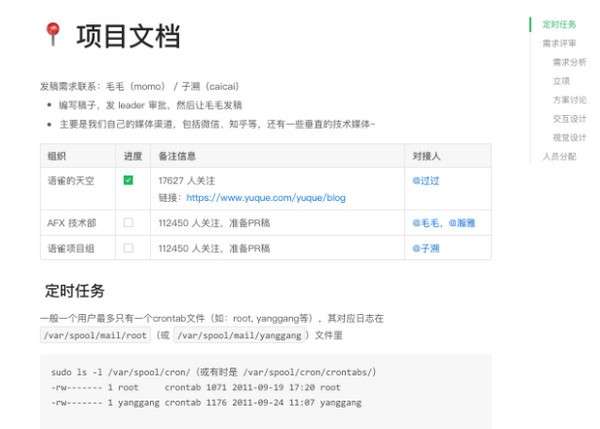Tick the checkbox in 语雀项目组 row
The height and width of the screenshot is (429, 600).
click(128, 248)
